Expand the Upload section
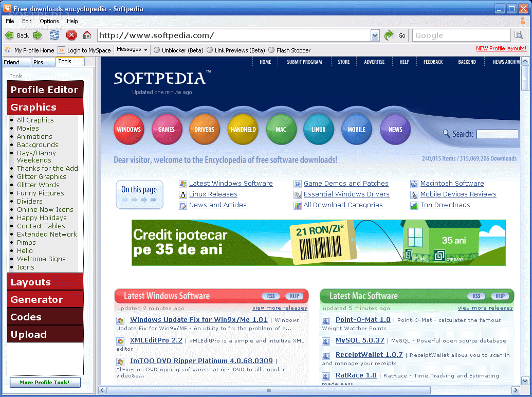Screen dimensions: 532x397 (45, 335)
